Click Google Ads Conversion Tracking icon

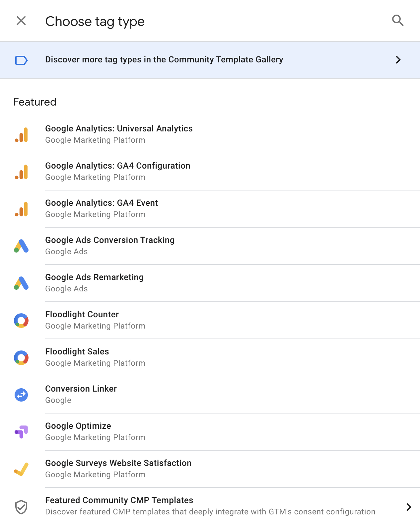tap(21, 246)
